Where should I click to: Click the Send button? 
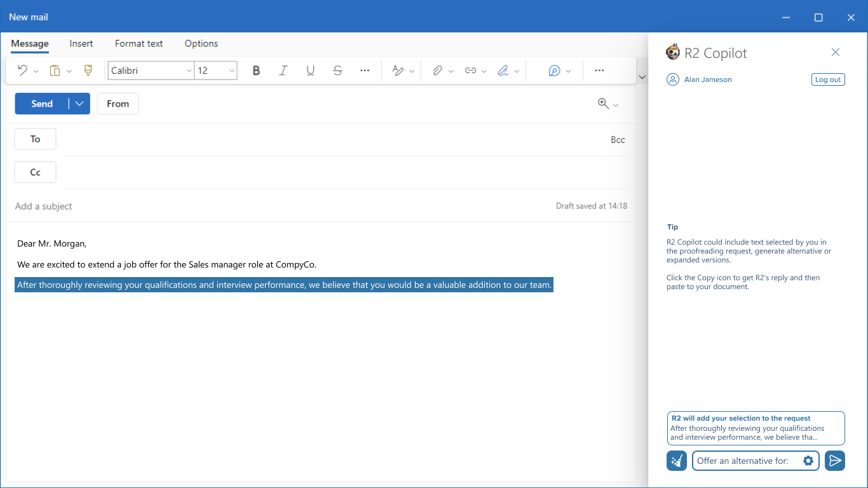(x=42, y=104)
